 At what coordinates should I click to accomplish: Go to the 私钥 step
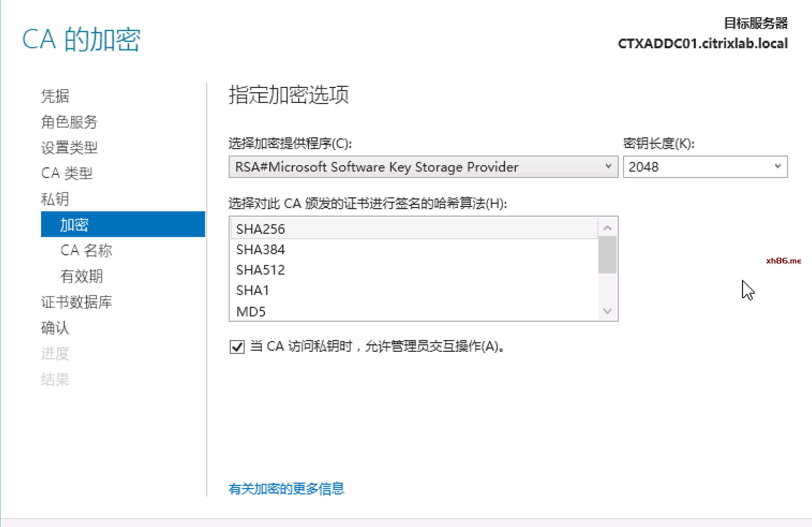click(x=55, y=199)
